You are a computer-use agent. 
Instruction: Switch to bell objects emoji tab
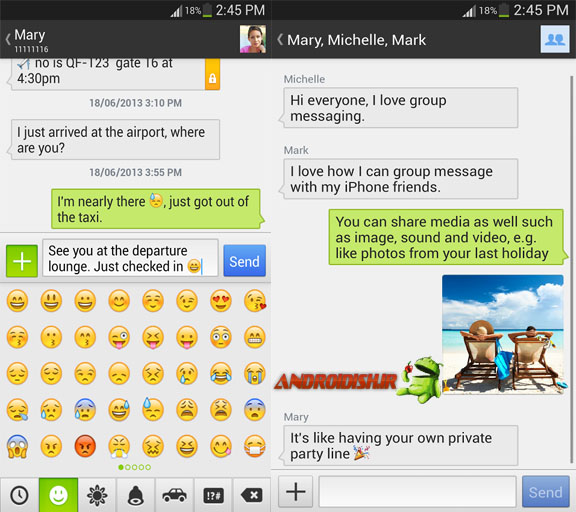136,495
